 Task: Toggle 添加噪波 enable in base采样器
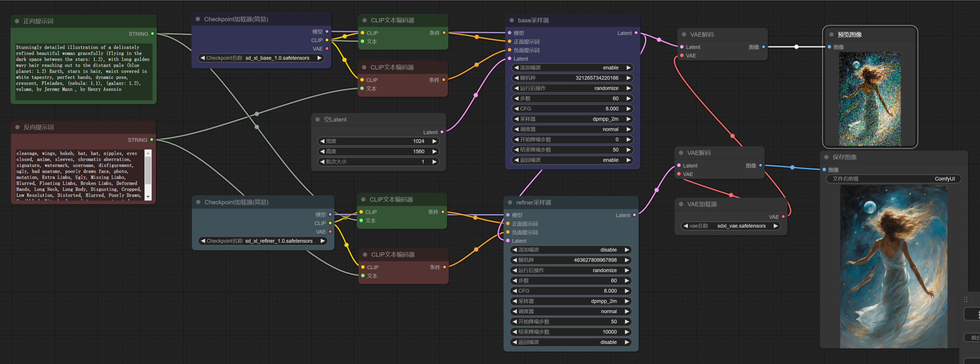click(x=572, y=68)
